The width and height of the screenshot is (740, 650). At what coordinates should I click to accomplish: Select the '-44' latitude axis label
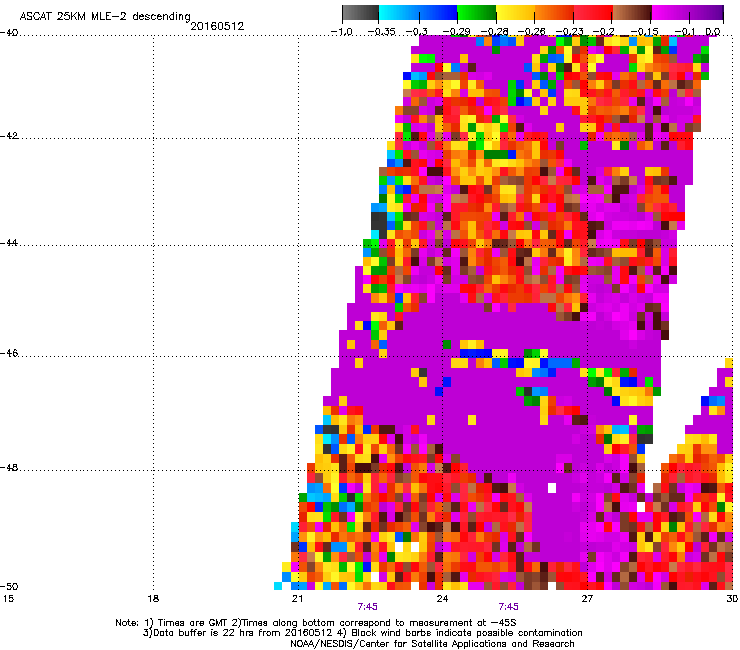[x=9, y=243]
